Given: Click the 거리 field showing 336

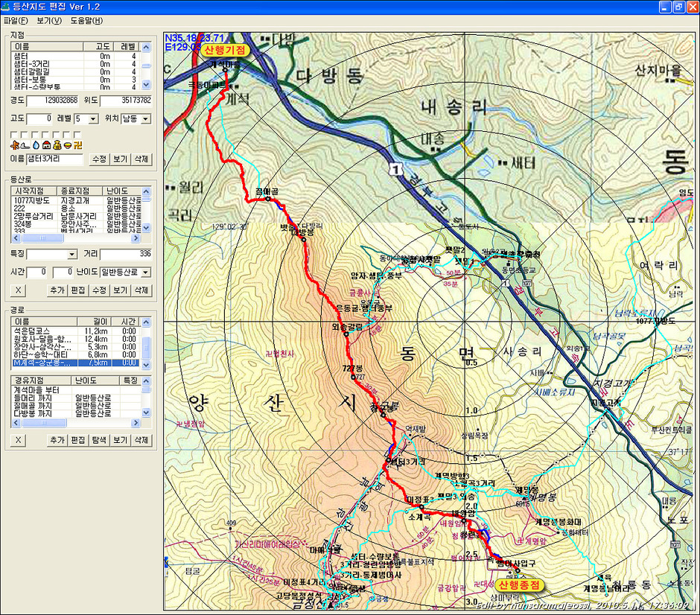Looking at the screenshot, I should coord(126,255).
